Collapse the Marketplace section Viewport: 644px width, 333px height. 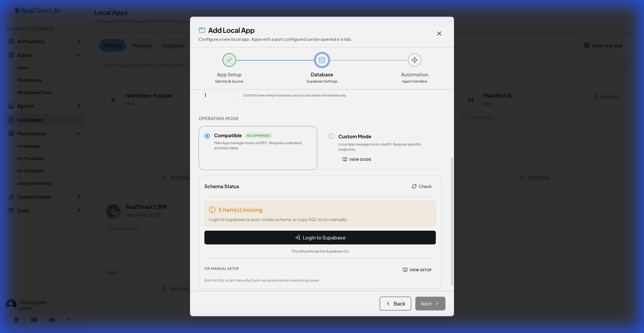click(x=79, y=134)
